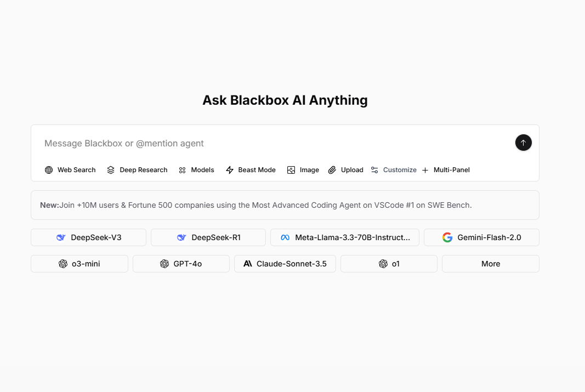Viewport: 585px width, 392px height.
Task: Enable Beast Mode
Action: pos(251,170)
